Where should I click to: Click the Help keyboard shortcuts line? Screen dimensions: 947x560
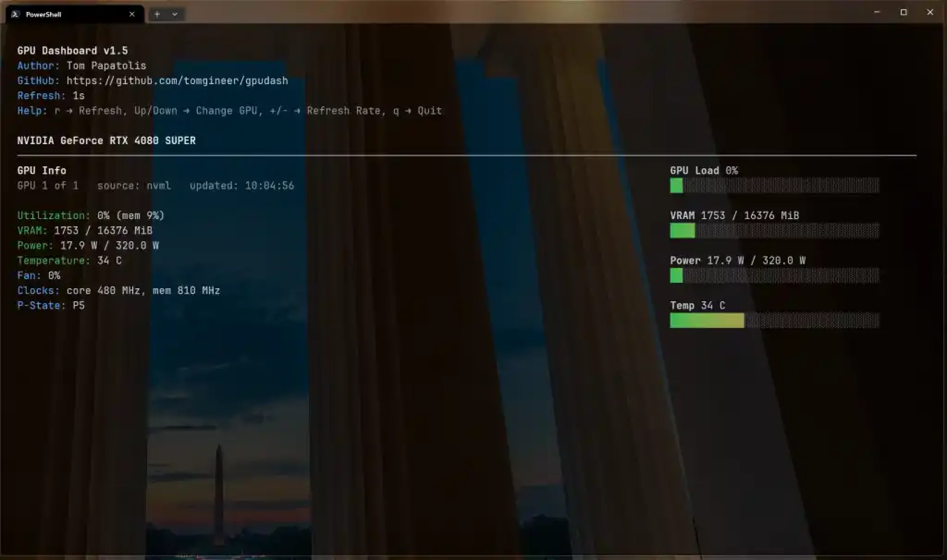pyautogui.click(x=229, y=111)
